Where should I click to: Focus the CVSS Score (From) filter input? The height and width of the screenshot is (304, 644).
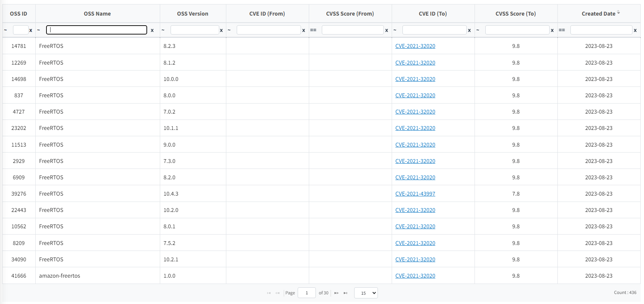(353, 30)
